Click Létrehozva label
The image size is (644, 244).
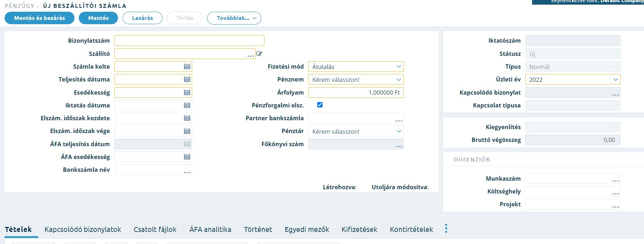point(339,187)
